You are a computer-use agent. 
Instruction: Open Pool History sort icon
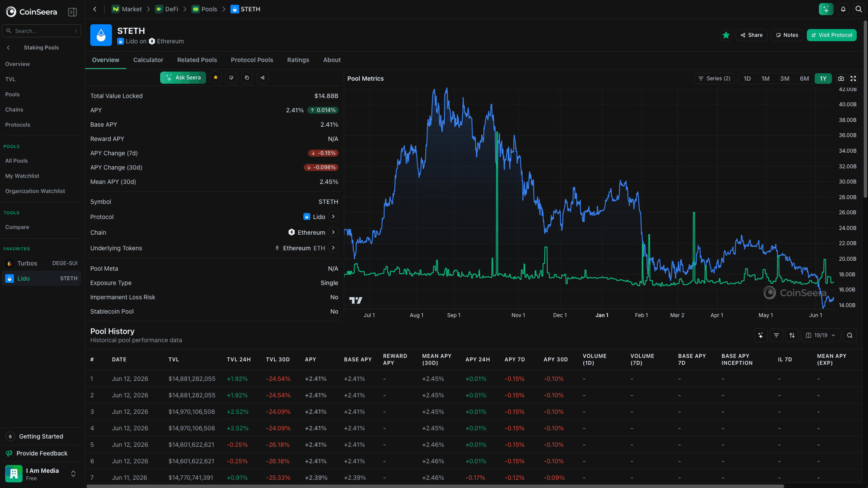click(x=792, y=335)
